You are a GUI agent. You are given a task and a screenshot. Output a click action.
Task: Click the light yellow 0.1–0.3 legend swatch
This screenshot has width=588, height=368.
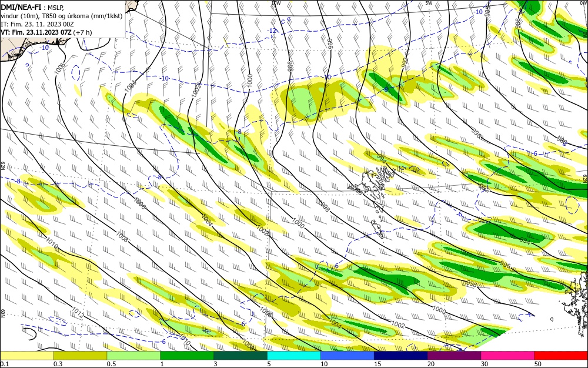coord(27,356)
